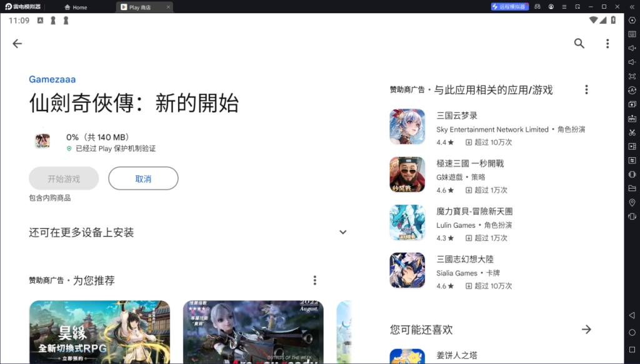Open the 三國志幻想大陸 app listing
The width and height of the screenshot is (640, 364).
pyautogui.click(x=490, y=270)
